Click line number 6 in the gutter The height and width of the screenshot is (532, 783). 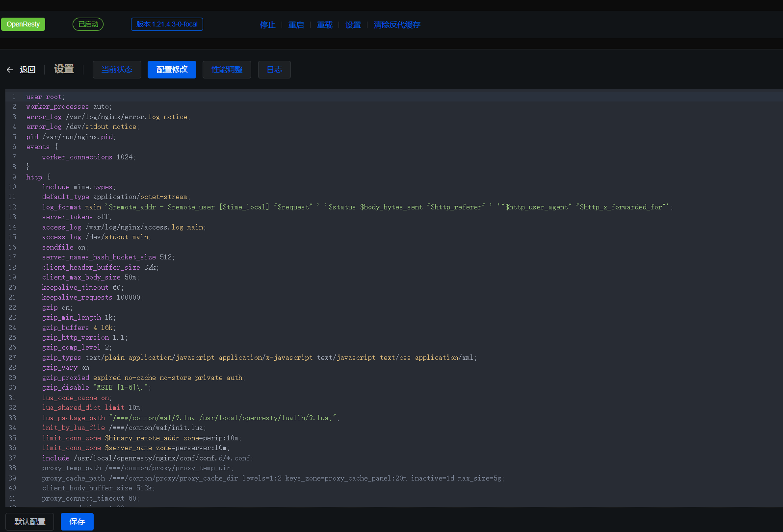point(14,147)
